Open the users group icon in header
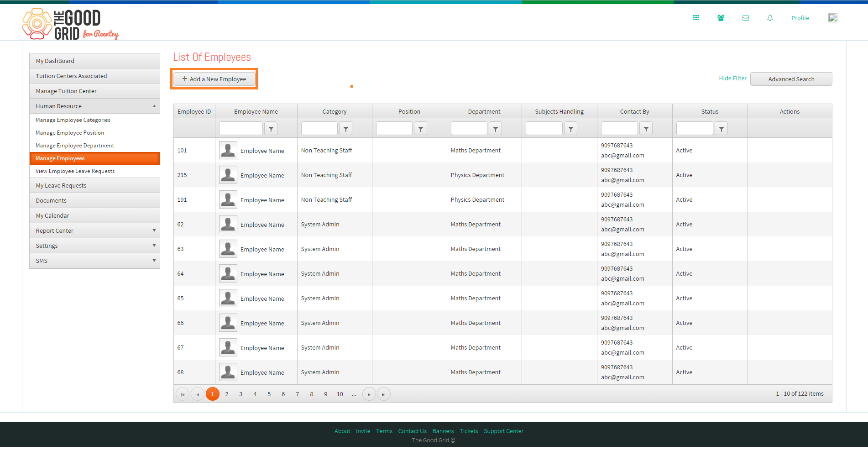Image resolution: width=868 pixels, height=450 pixels. point(721,18)
